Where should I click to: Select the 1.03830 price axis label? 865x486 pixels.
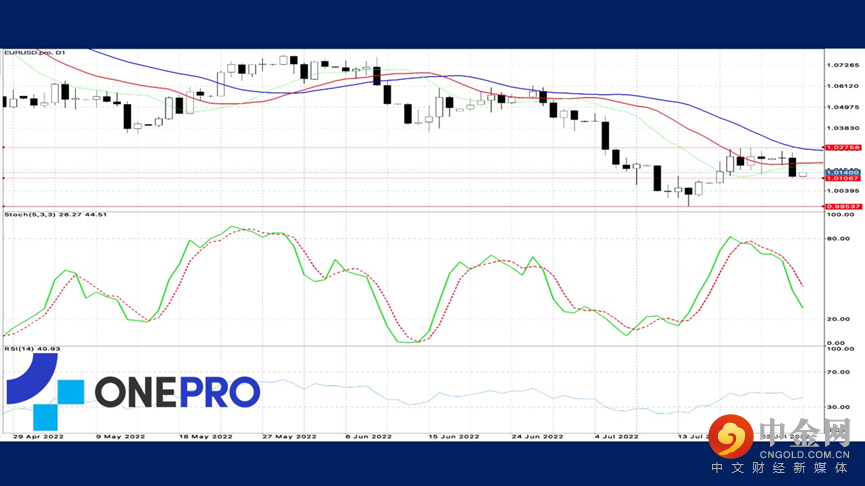pyautogui.click(x=842, y=128)
